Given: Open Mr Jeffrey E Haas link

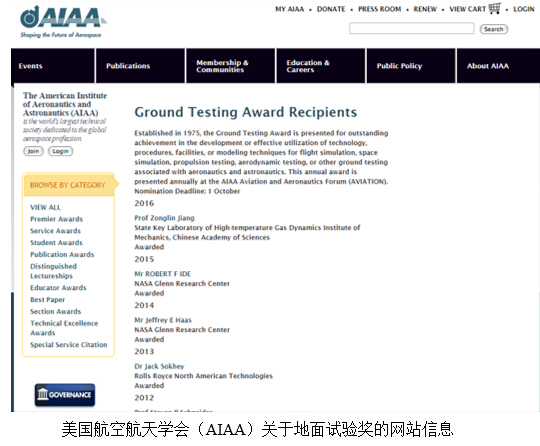Looking at the screenshot, I should point(163,320).
